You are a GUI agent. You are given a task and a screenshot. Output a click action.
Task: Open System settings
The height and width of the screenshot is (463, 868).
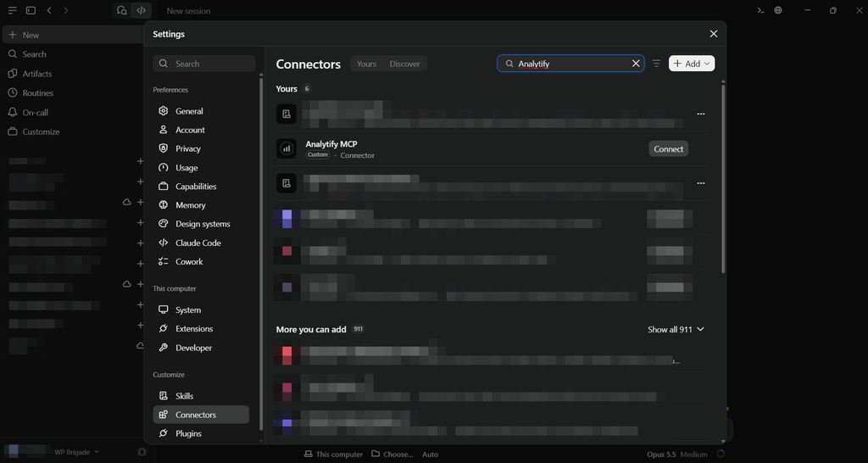[201, 310]
